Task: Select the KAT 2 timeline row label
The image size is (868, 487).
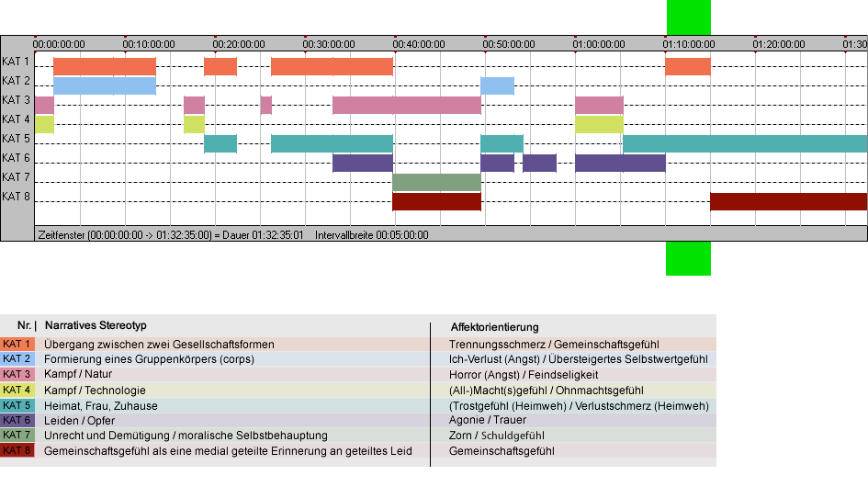Action: pyautogui.click(x=16, y=81)
